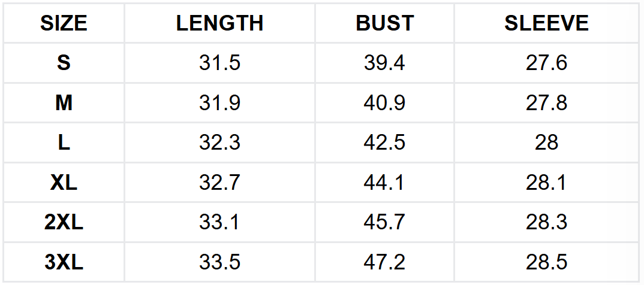The image size is (644, 285).
Task: Click the length value 33.5 for 3XL
Action: point(219,262)
